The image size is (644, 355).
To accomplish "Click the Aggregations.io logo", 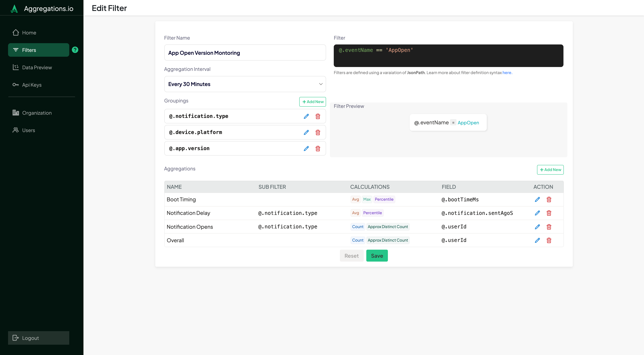I will pyautogui.click(x=14, y=8).
